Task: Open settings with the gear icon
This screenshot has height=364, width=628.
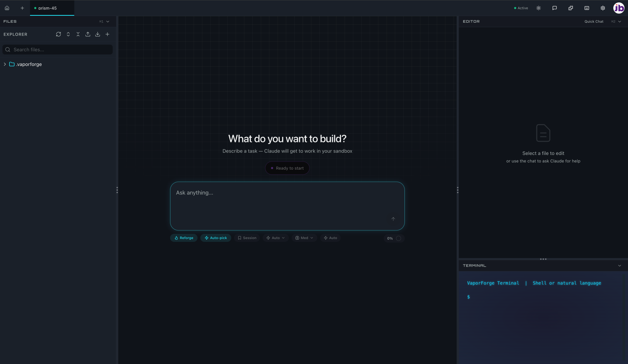Action: point(602,8)
